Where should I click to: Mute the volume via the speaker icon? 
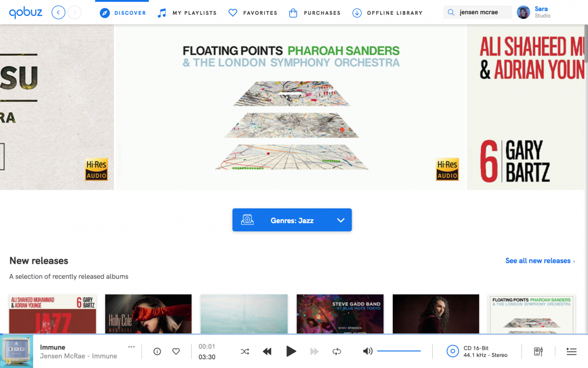(367, 351)
